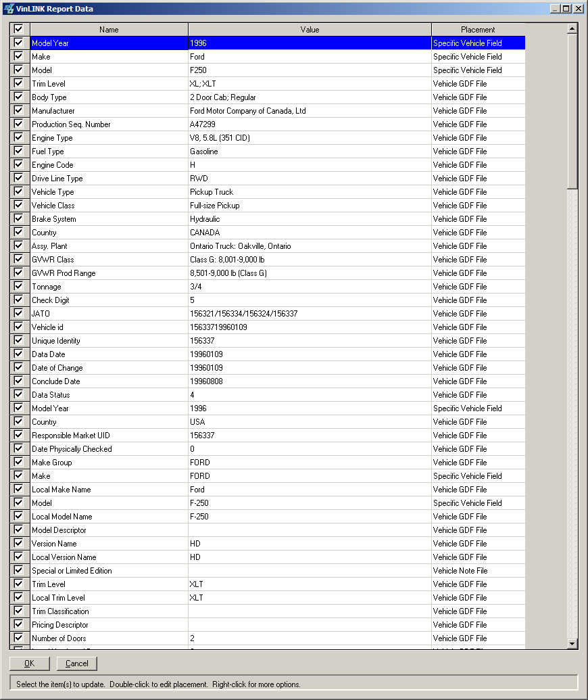The height and width of the screenshot is (700, 588).
Task: Maximize the VinLINK Report Data window
Action: (x=566, y=9)
